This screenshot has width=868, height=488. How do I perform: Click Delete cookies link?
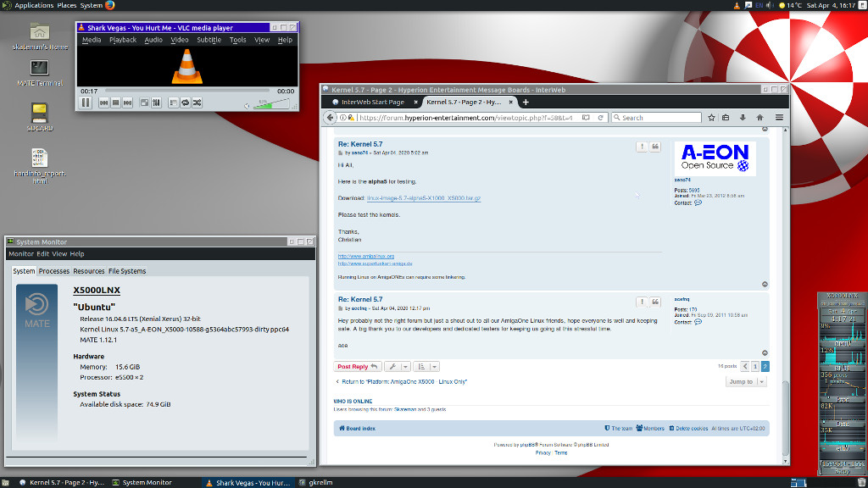pyautogui.click(x=688, y=428)
